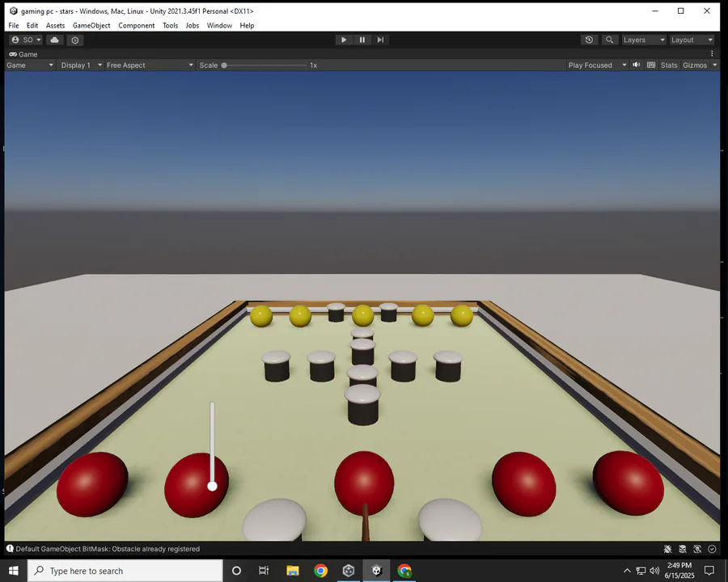Image resolution: width=728 pixels, height=582 pixels.
Task: Open the Windows notification center
Action: coord(709,571)
